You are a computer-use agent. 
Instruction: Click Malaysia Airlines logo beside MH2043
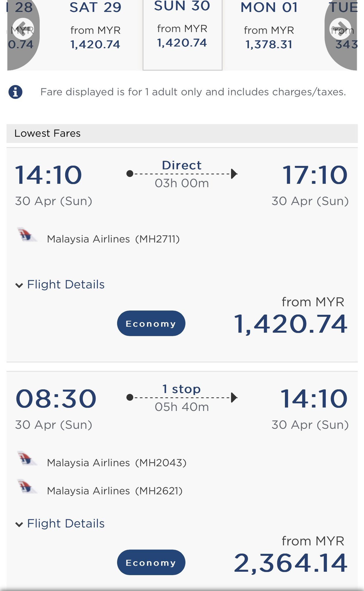point(27,458)
